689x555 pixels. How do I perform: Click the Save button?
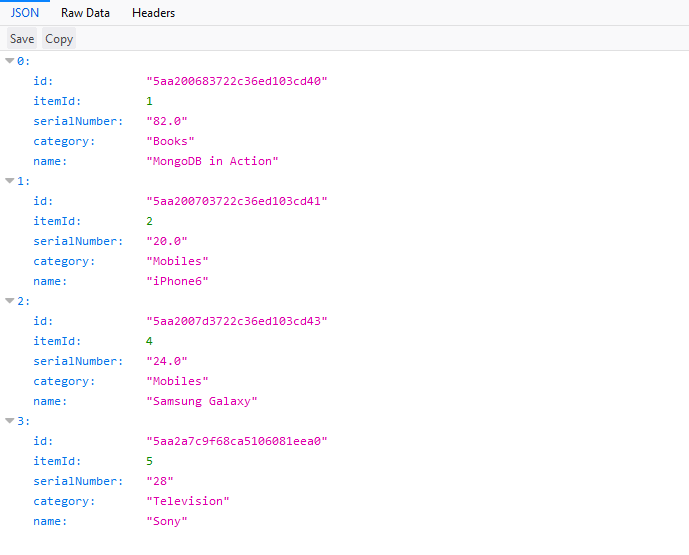[x=22, y=39]
